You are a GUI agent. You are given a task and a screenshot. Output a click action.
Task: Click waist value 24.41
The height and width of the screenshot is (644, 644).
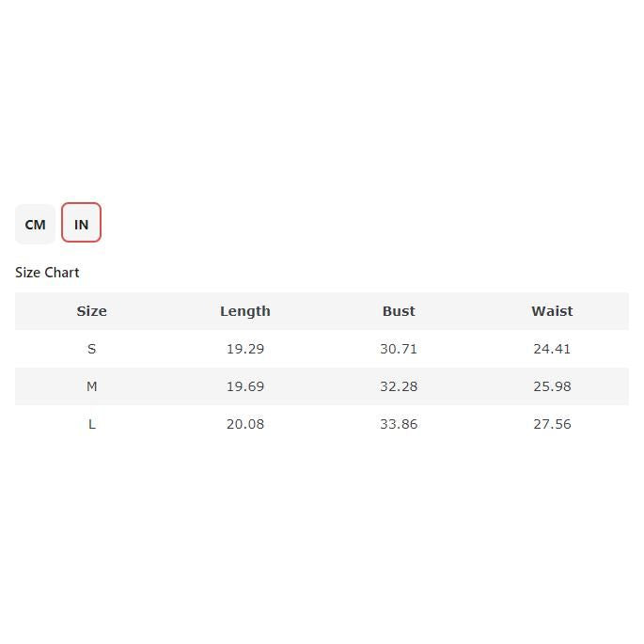[x=552, y=349]
